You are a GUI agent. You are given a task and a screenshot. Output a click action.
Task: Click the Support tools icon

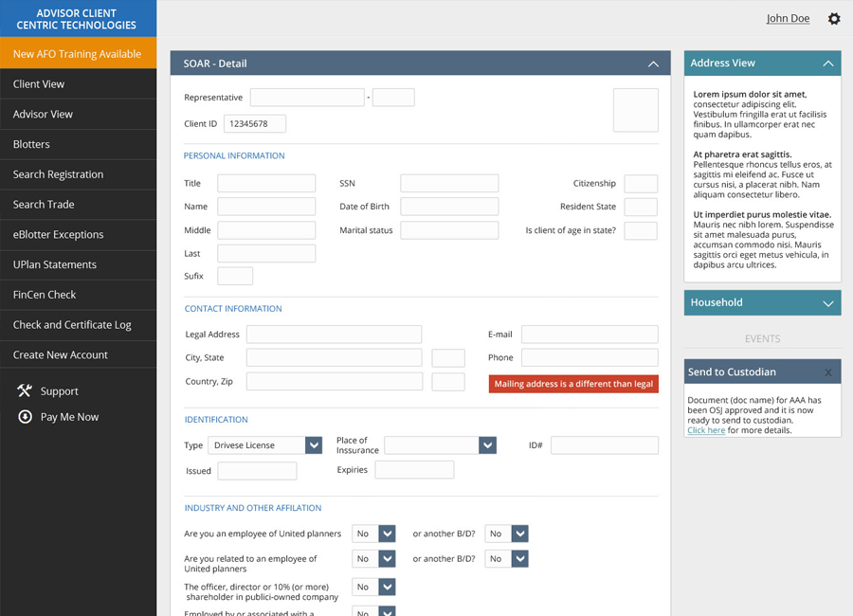coord(25,390)
